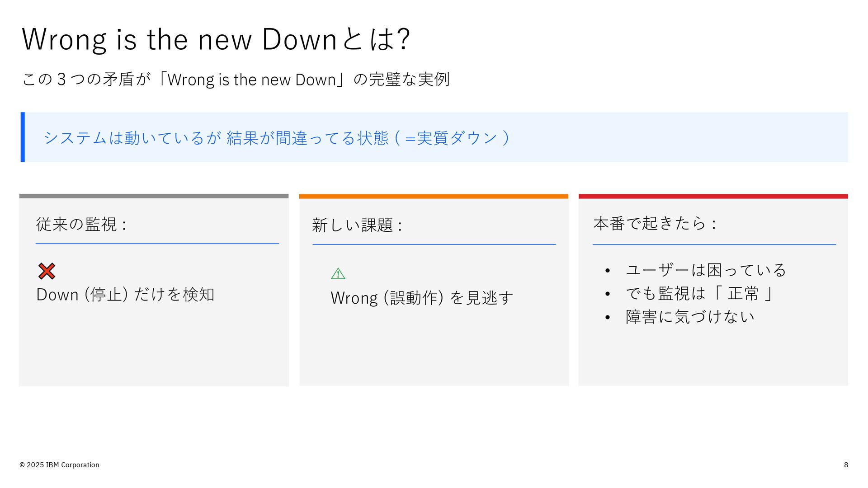Click the green warning triangle icon
Screen dimensions: 868x488
[x=338, y=274]
